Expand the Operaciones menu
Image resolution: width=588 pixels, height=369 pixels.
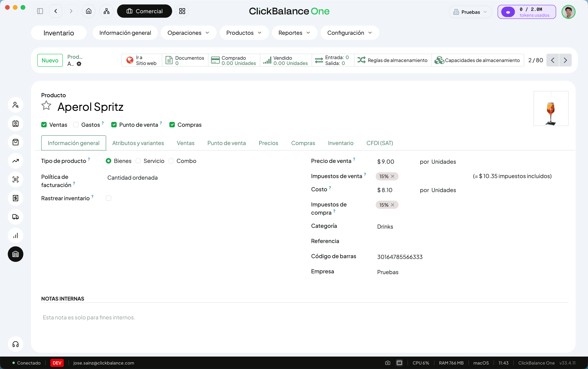188,33
